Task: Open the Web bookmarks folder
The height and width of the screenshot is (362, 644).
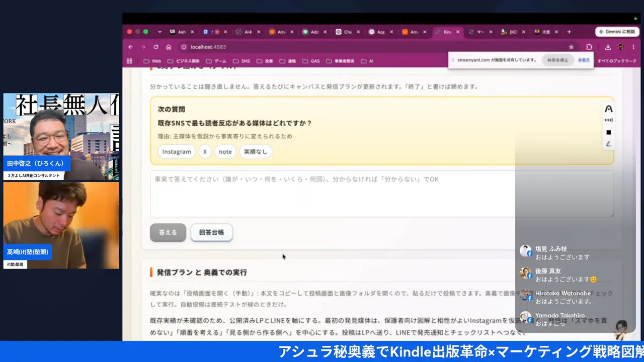Action: pyautogui.click(x=152, y=61)
